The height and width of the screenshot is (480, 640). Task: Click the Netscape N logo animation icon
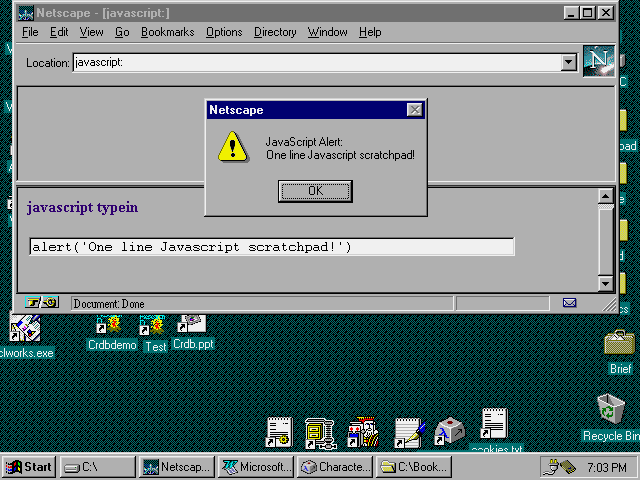602,60
